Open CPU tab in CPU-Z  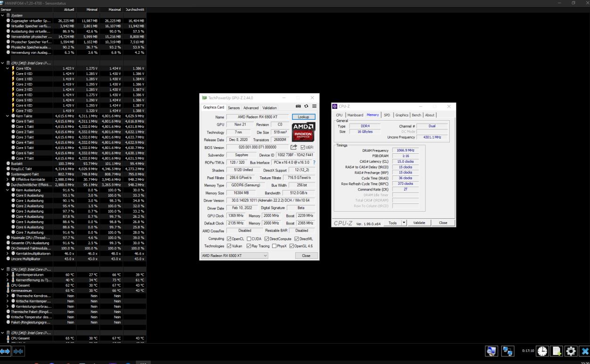pyautogui.click(x=339, y=115)
